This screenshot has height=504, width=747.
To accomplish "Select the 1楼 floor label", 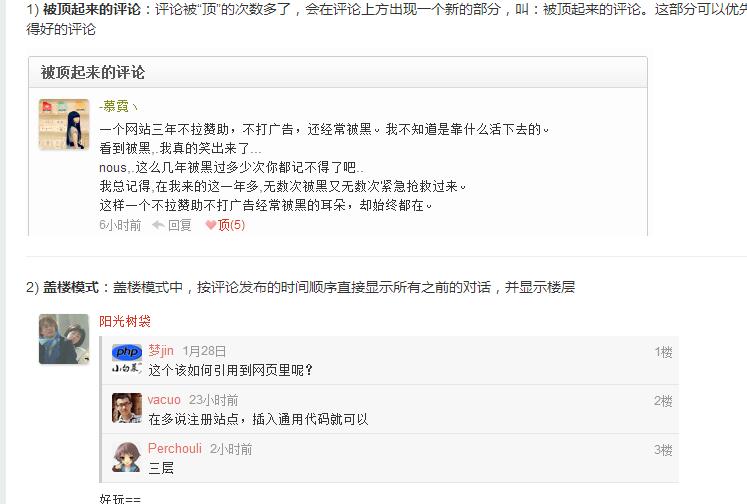I will [x=663, y=352].
